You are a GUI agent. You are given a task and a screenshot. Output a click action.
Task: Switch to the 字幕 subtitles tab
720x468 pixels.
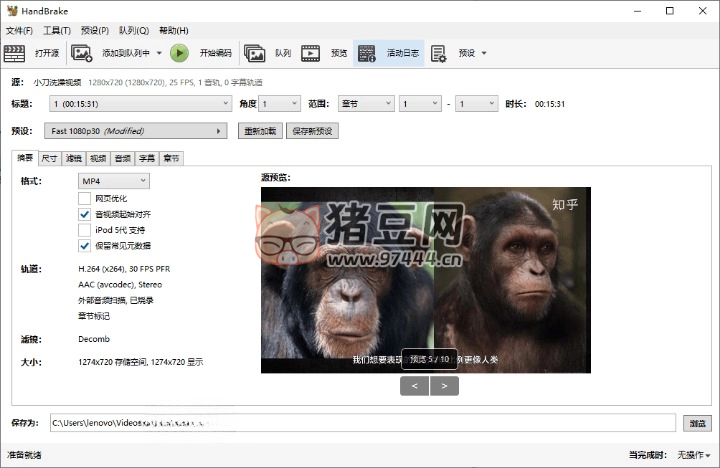[x=147, y=158]
